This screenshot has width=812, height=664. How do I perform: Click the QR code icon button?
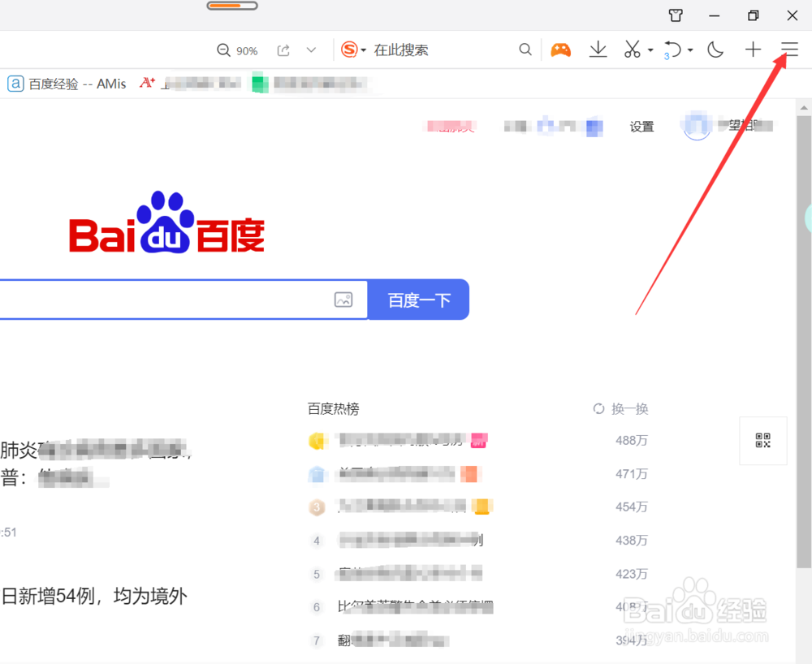point(762,441)
